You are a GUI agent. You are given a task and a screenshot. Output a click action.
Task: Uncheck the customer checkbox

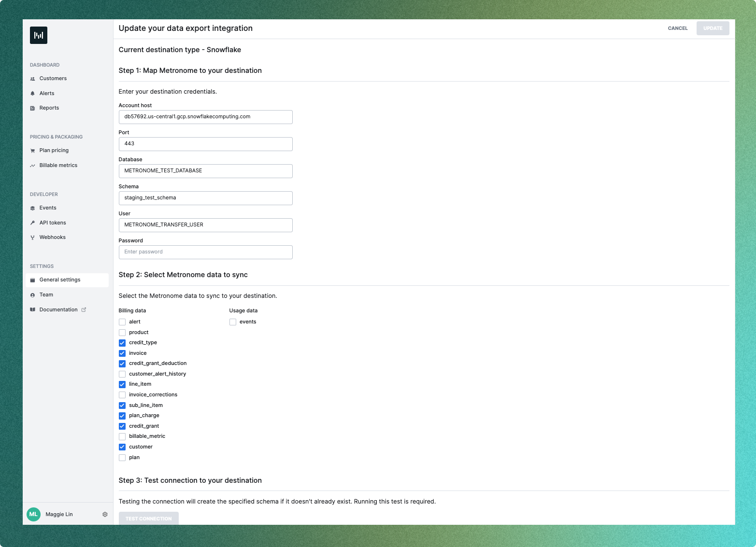click(x=122, y=447)
